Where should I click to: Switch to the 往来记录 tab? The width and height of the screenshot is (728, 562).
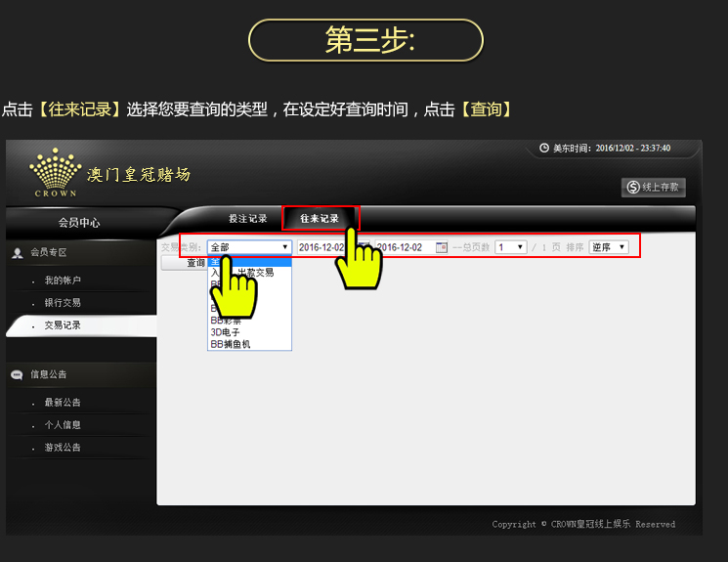[x=320, y=219]
